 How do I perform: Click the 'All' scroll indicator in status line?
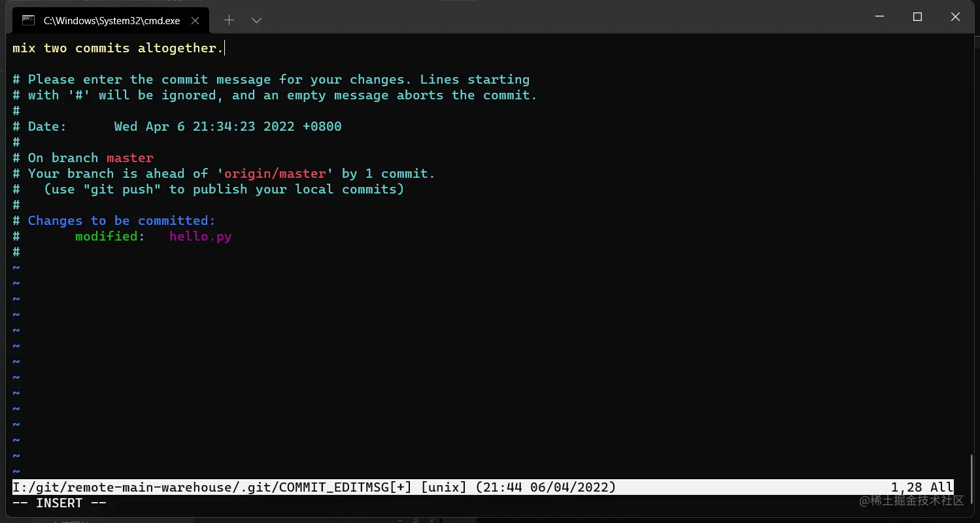tap(942, 487)
